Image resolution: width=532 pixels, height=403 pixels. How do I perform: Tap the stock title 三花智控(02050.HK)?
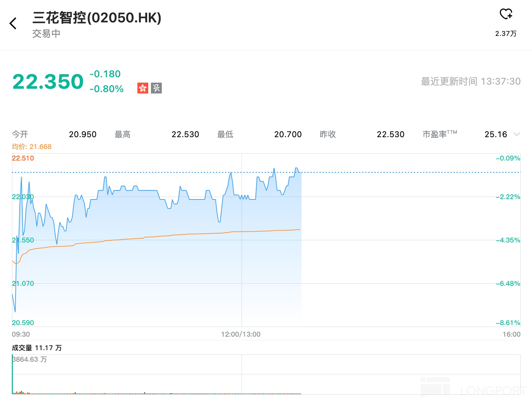(x=97, y=18)
